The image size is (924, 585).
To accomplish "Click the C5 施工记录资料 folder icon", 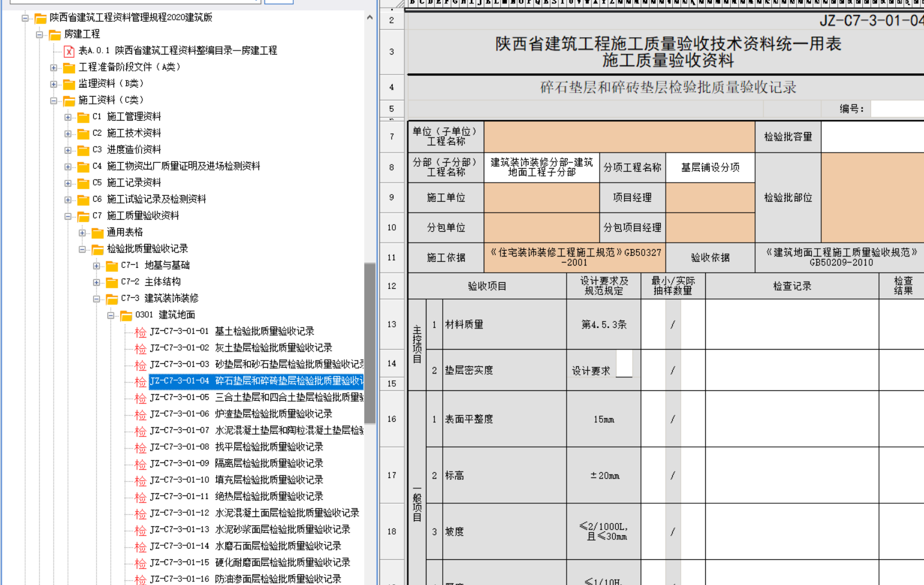I will (84, 183).
